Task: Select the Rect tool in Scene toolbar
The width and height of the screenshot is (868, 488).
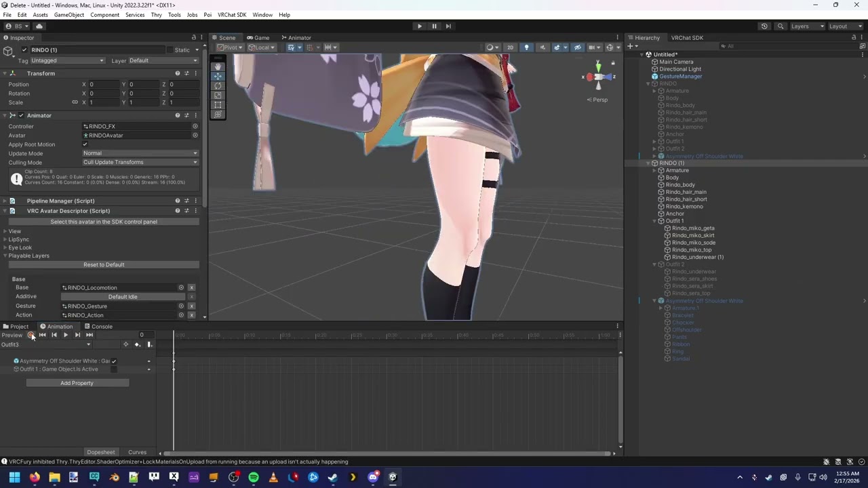Action: [x=218, y=105]
